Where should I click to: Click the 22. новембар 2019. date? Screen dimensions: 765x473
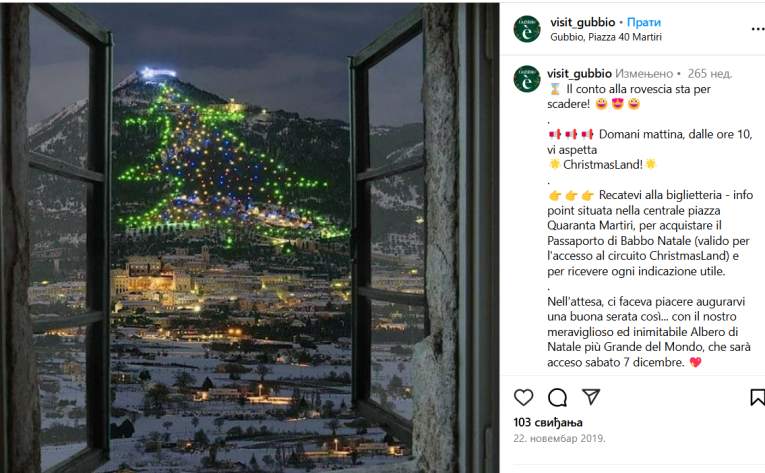click(x=559, y=438)
